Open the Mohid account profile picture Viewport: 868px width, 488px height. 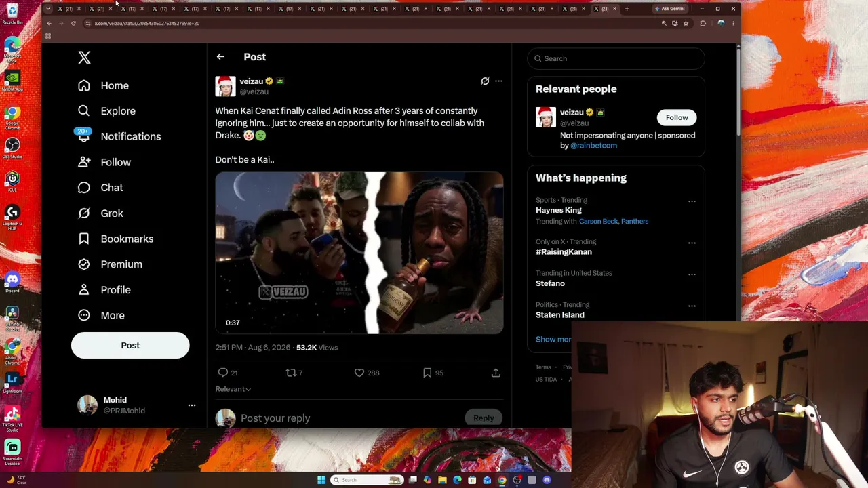point(87,405)
